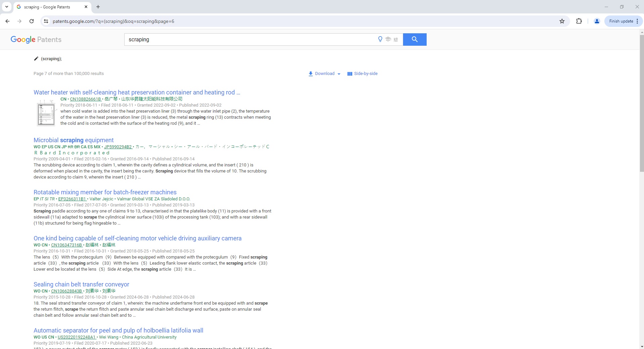The height and width of the screenshot is (349, 644).
Task: Activate Side-by-side view
Action: tap(362, 74)
